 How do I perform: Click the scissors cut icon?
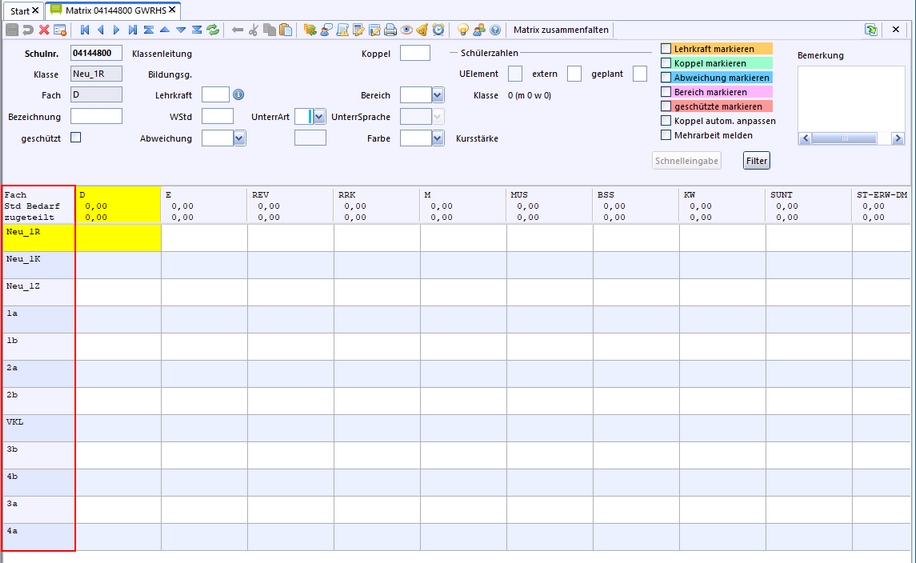[x=254, y=30]
